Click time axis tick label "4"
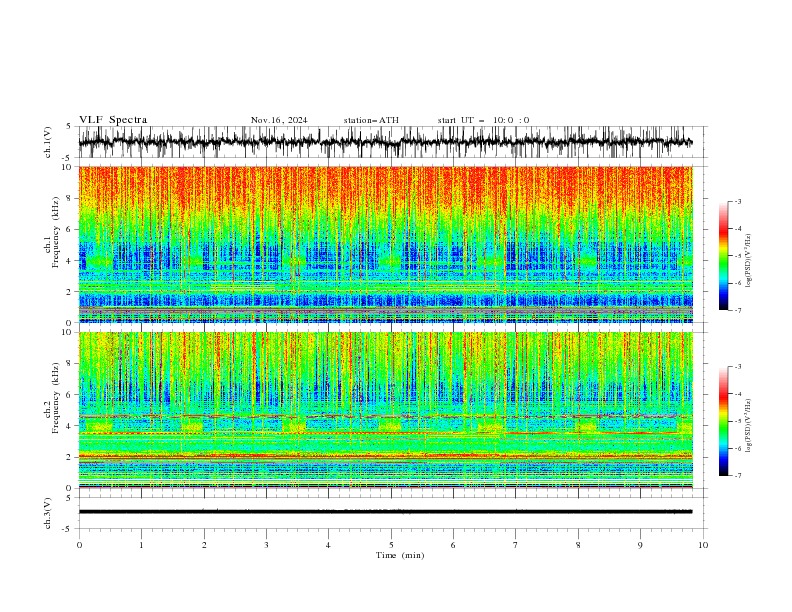Screen dimensions: 792x612 click(x=328, y=545)
